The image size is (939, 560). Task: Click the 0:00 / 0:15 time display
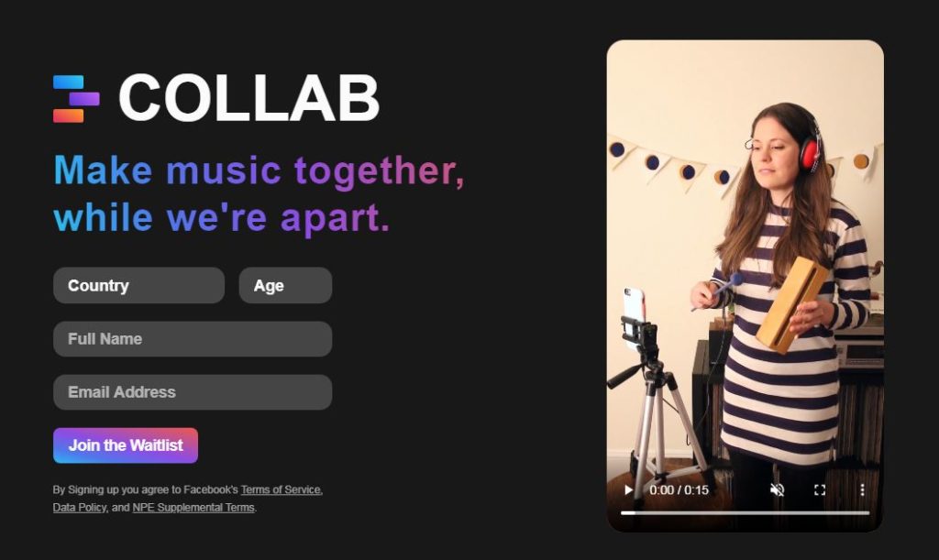click(x=679, y=490)
